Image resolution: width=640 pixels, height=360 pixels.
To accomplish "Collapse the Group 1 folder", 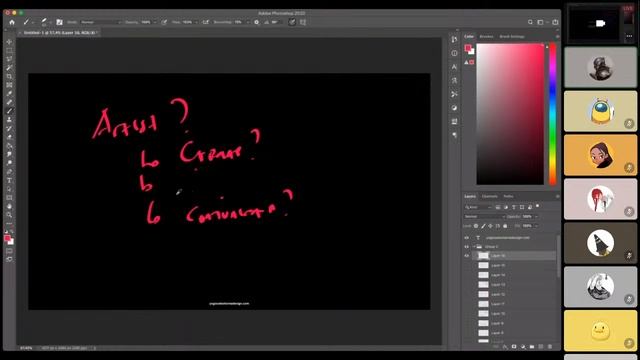I will click(x=474, y=247).
